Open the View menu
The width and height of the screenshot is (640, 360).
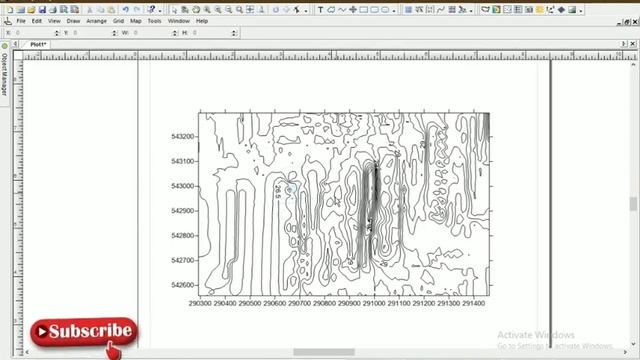point(54,21)
